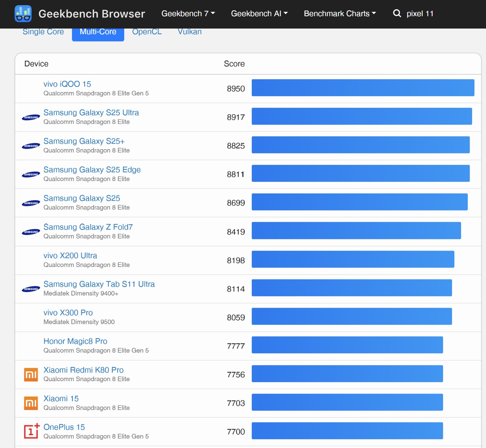Click the score value 8198
This screenshot has width=486, height=448.
pos(236,261)
